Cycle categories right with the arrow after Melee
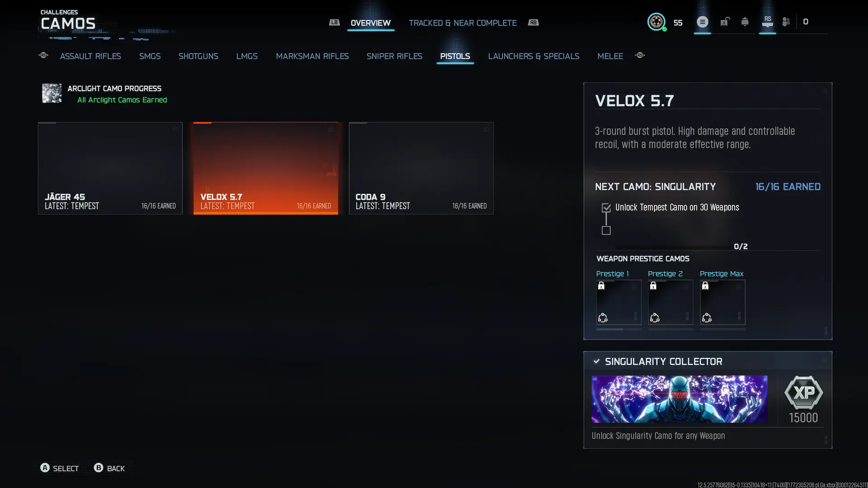 pos(640,55)
